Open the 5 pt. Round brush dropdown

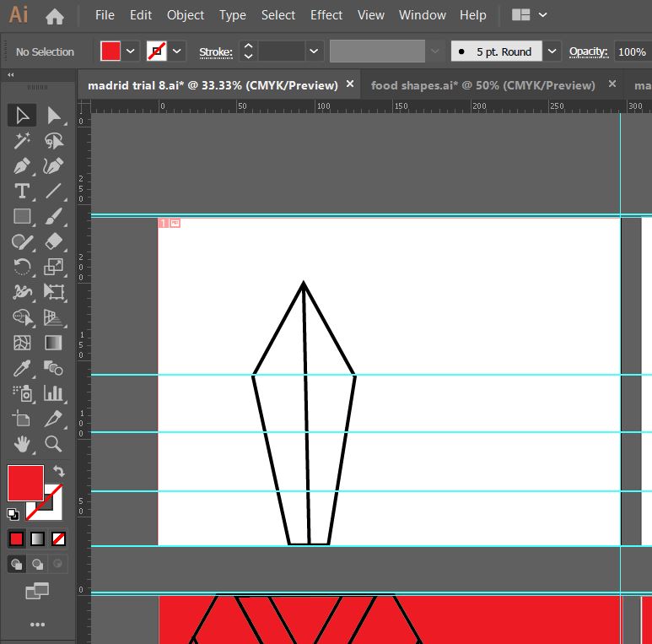(x=552, y=51)
